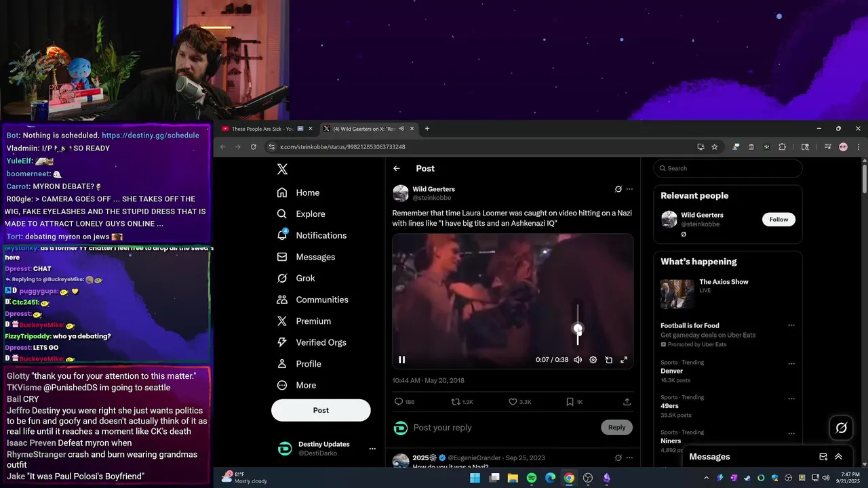Screen dimensions: 868x488
Task: Mute the video with the speaker icon
Action: (578, 360)
